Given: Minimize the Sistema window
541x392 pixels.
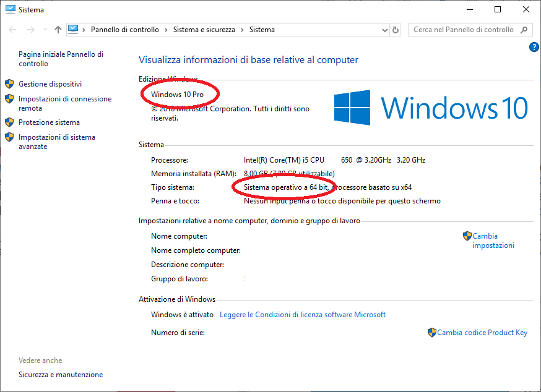Looking at the screenshot, I should point(470,9).
